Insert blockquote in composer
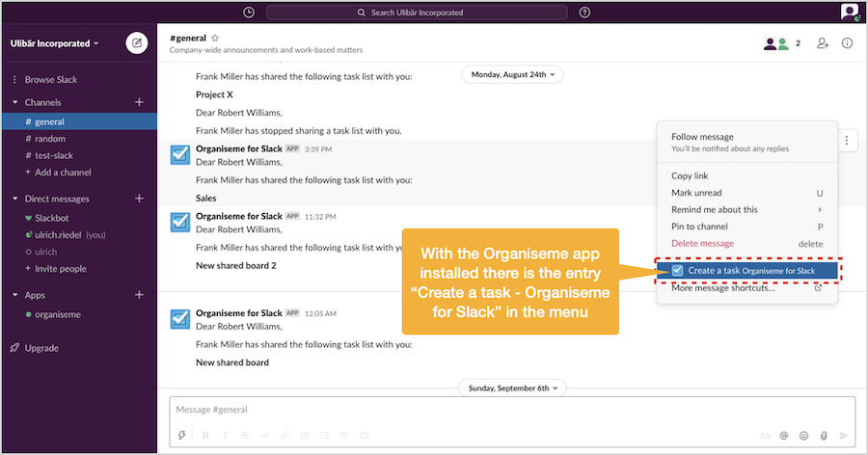 344,435
